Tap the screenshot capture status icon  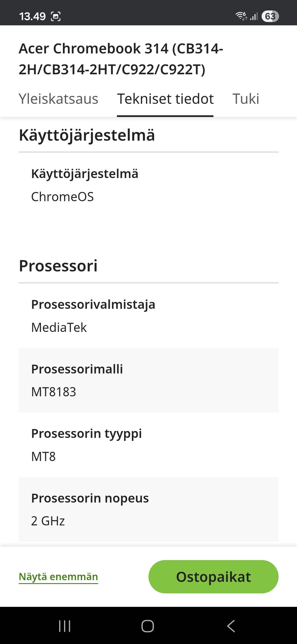[56, 16]
